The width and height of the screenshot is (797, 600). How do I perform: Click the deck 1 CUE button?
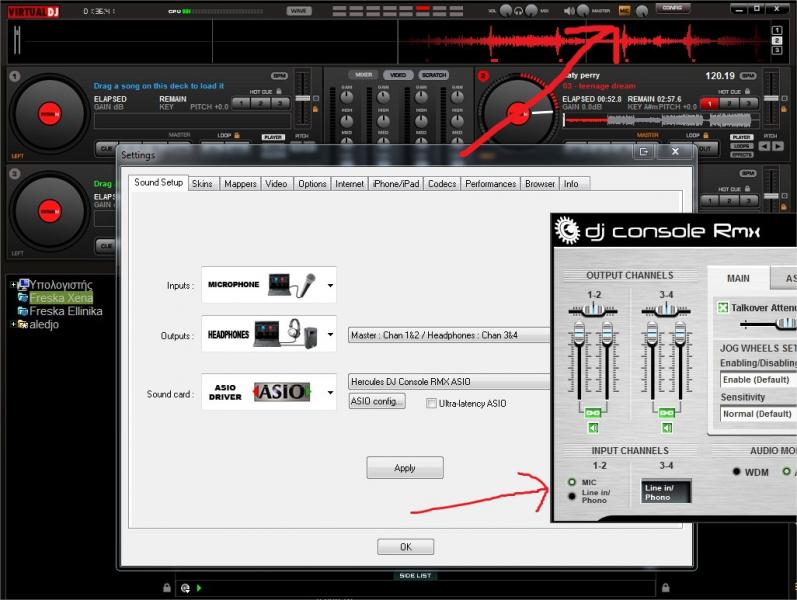click(x=106, y=148)
